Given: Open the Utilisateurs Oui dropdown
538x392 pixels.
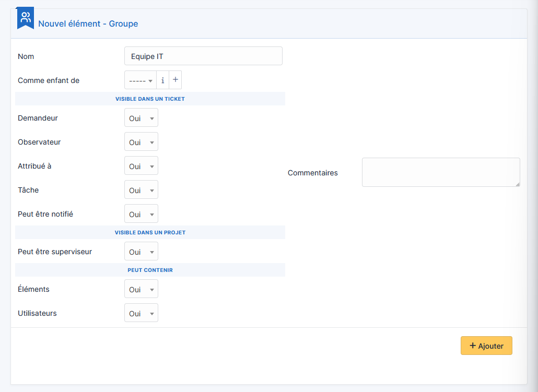Looking at the screenshot, I should pyautogui.click(x=142, y=313).
